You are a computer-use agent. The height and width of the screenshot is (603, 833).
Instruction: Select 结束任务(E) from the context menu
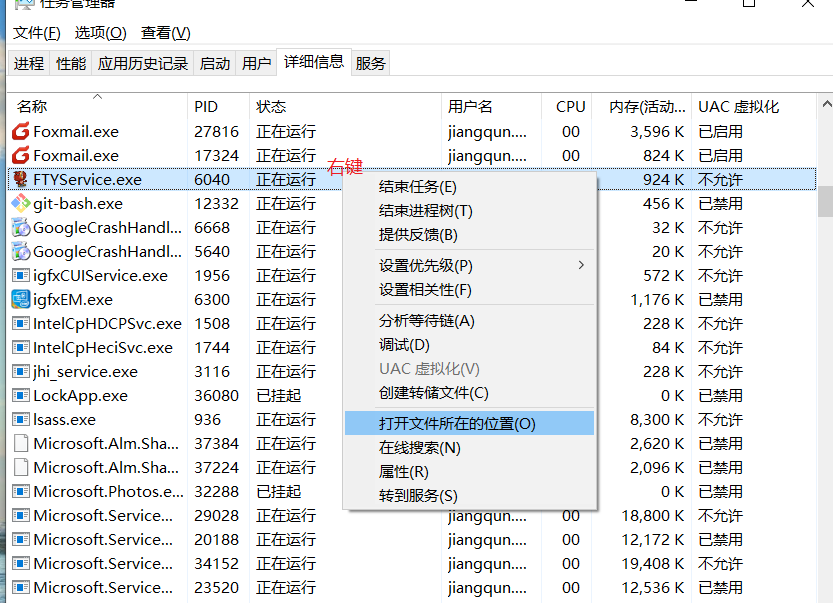coord(417,186)
